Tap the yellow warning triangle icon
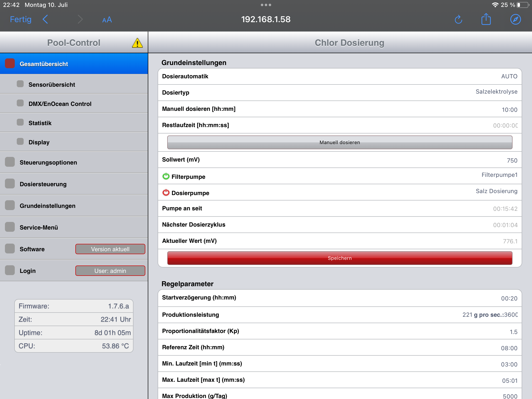 137,43
